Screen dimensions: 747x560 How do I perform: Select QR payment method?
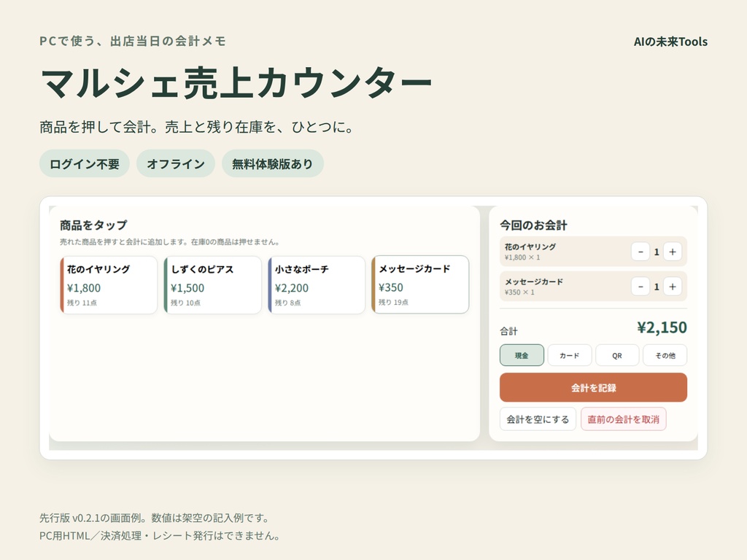617,355
